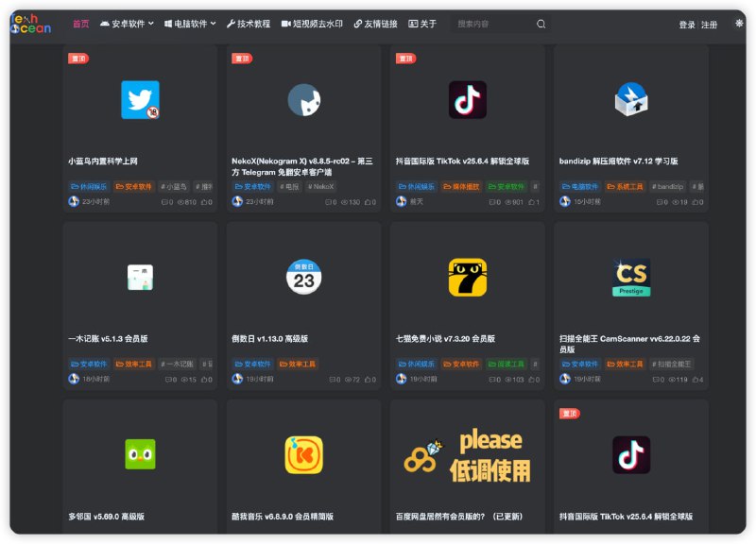The width and height of the screenshot is (756, 544).
Task: Open the 酷我音乐 yellow icon
Action: 304,455
